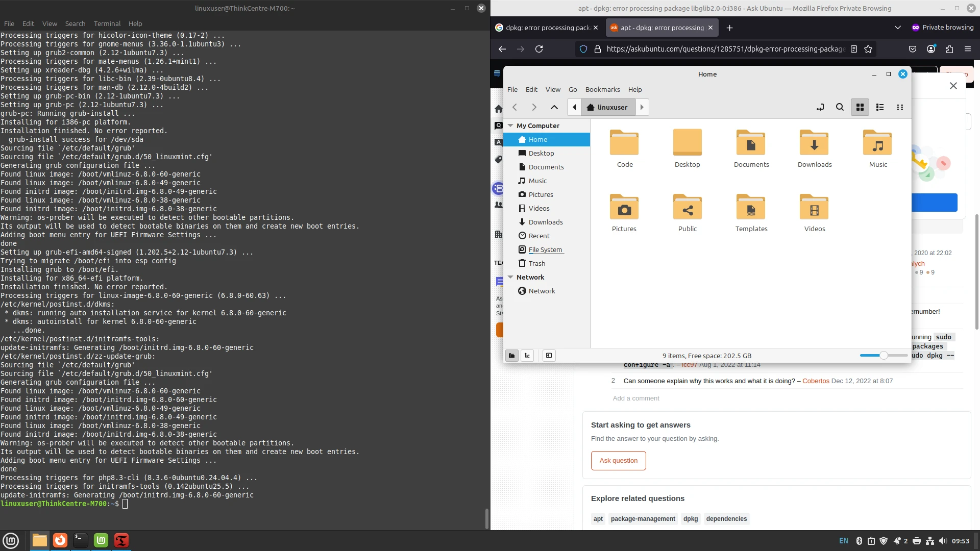Open Firefox extensions menu
This screenshot has height=551, width=980.
949,49
